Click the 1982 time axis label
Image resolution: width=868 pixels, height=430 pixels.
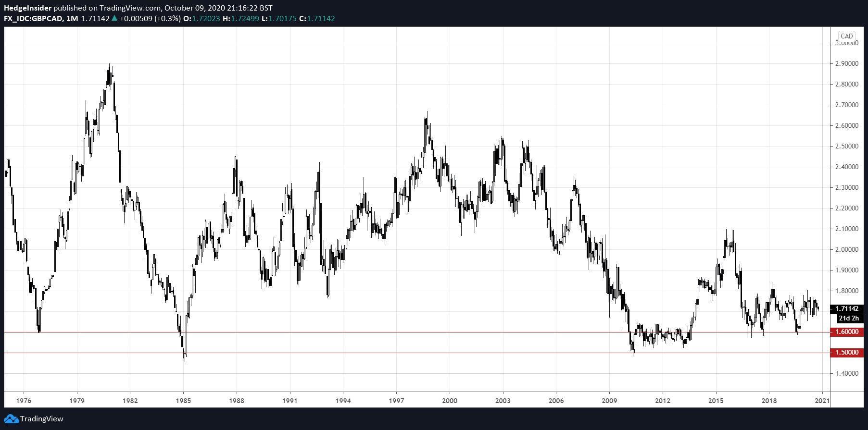tap(130, 401)
